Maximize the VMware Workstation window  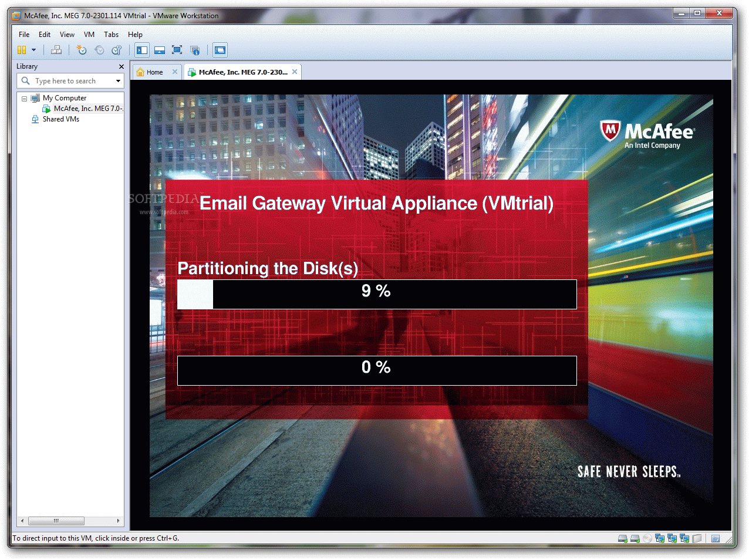[x=697, y=13]
